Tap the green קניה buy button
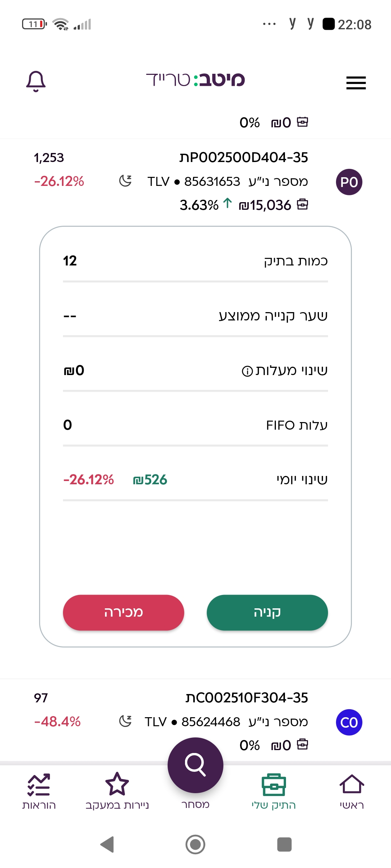 click(x=267, y=612)
